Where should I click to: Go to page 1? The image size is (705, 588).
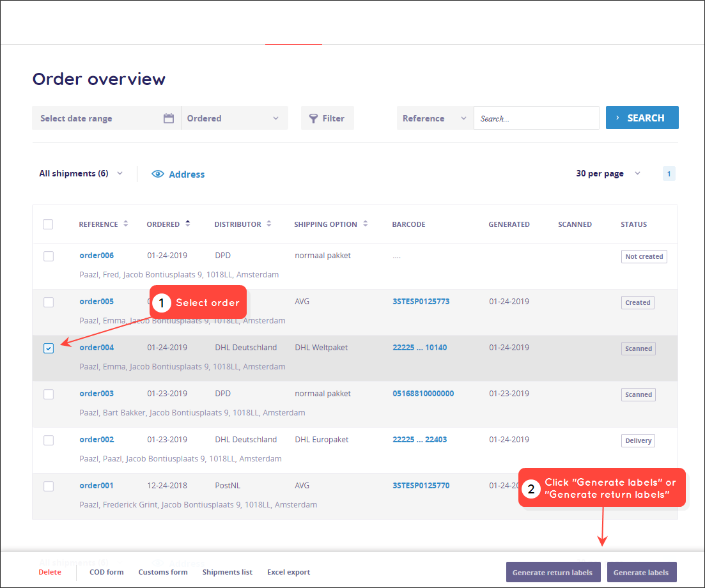[x=669, y=173]
